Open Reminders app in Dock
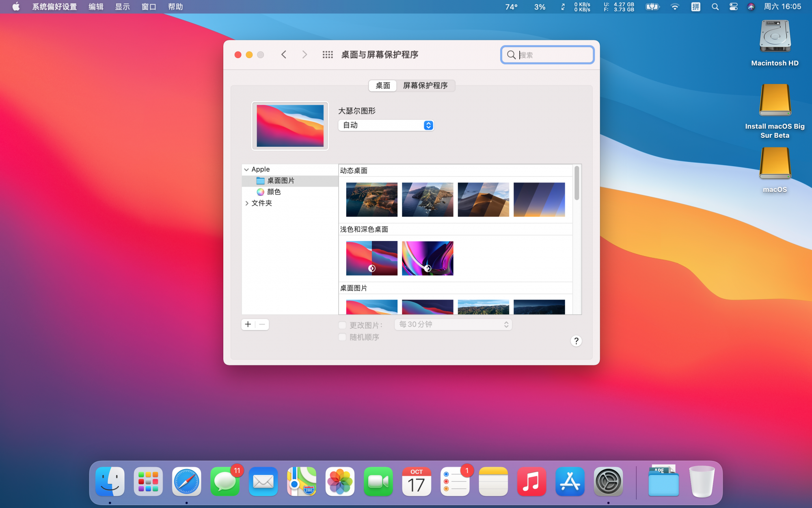812x508 pixels. [455, 482]
